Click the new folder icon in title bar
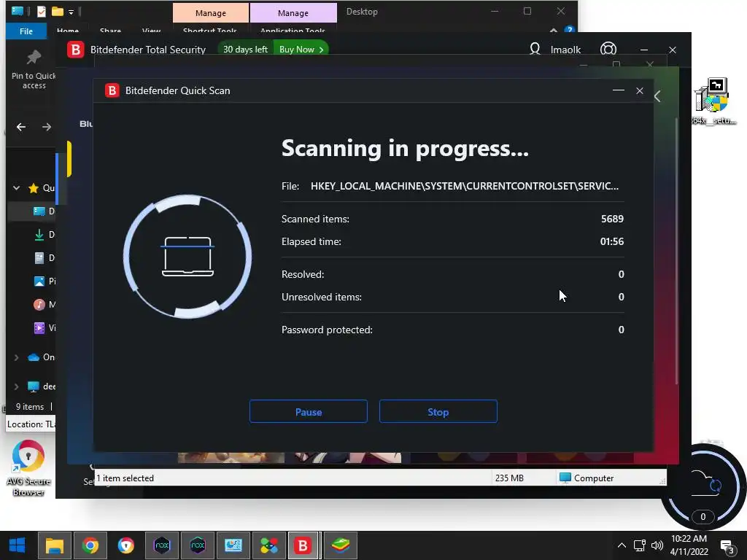This screenshot has height=560, width=747. pos(57,11)
